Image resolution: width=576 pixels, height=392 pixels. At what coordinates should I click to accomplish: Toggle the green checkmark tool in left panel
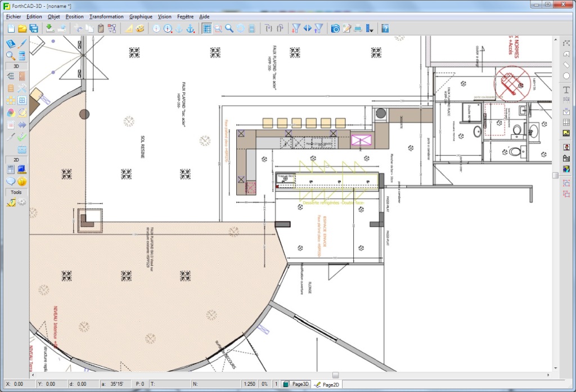(x=22, y=136)
